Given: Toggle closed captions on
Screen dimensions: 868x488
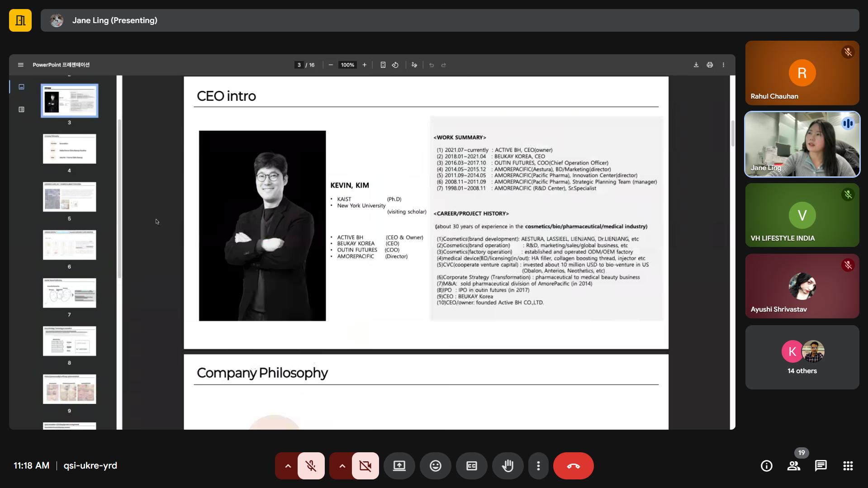Looking at the screenshot, I should (471, 466).
